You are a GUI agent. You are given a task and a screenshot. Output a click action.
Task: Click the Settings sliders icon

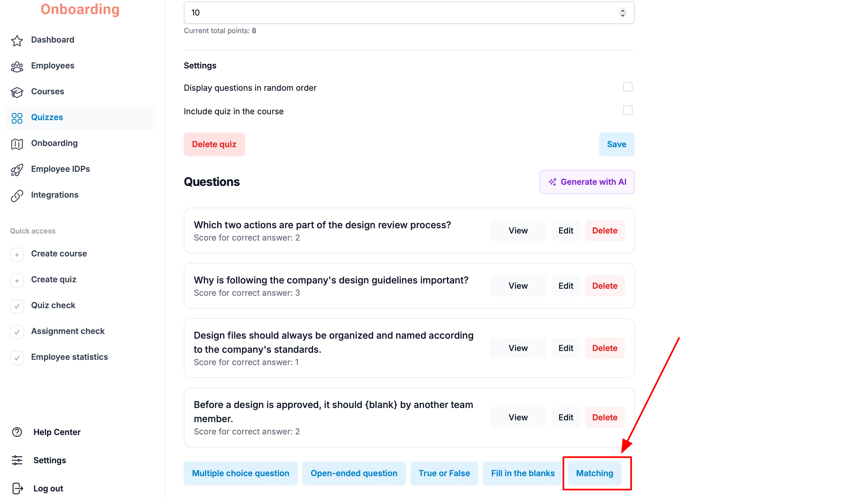tap(17, 460)
